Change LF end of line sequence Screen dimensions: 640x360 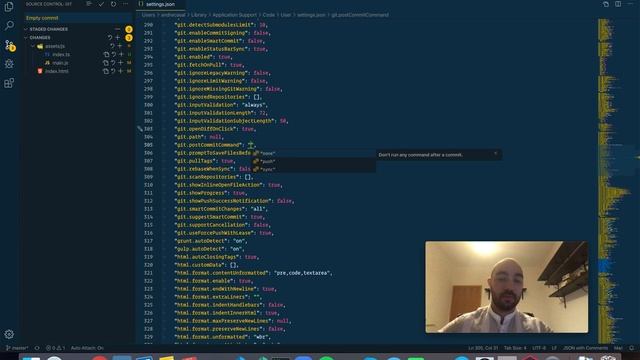[x=554, y=348]
